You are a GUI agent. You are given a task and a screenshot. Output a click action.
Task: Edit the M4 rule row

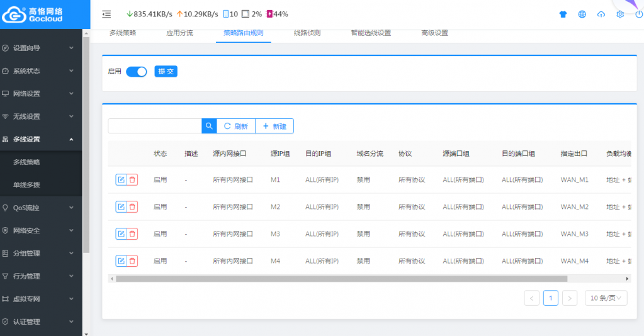click(x=121, y=261)
